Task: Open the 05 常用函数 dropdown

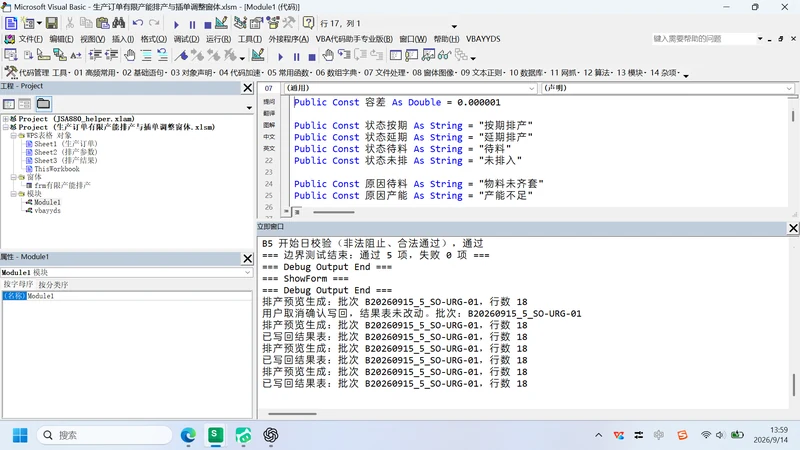Action: click(290, 73)
